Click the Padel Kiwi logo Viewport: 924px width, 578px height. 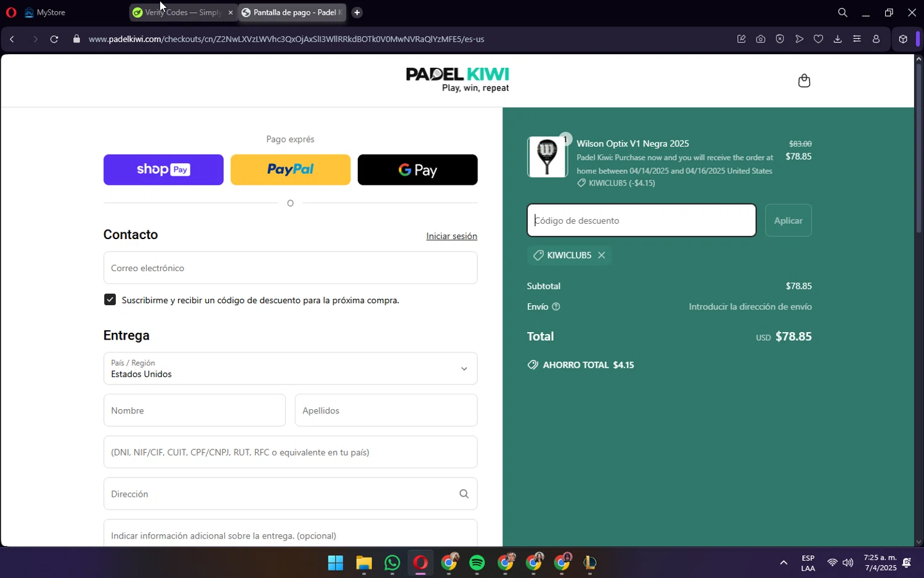pyautogui.click(x=458, y=79)
